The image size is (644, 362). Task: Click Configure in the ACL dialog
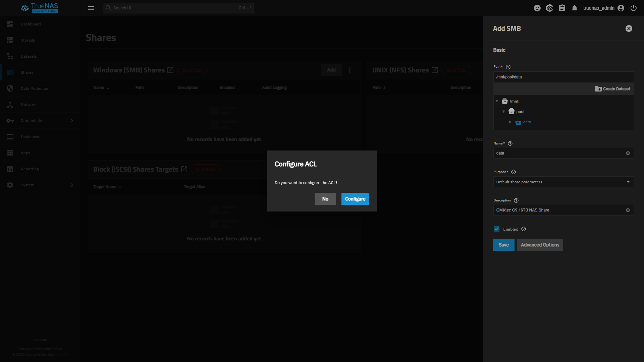355,199
